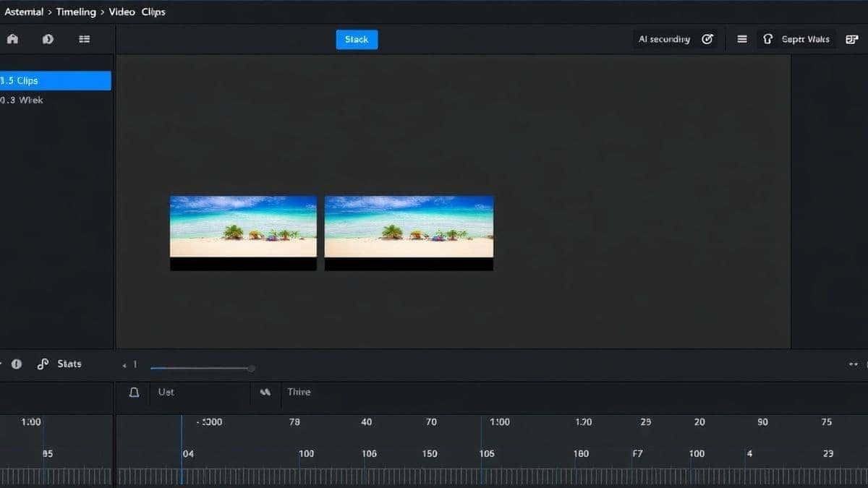This screenshot has height=488, width=868.
Task: Click the '78' timeline label
Action: pyautogui.click(x=294, y=421)
